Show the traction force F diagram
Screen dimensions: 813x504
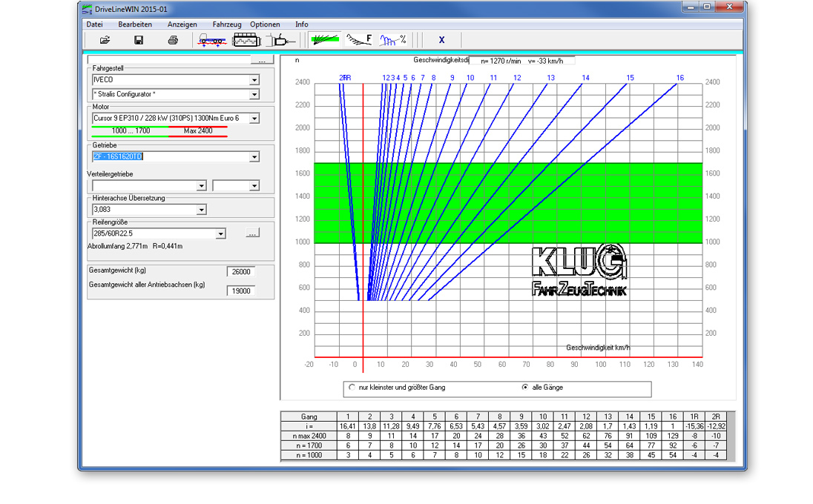click(x=359, y=40)
